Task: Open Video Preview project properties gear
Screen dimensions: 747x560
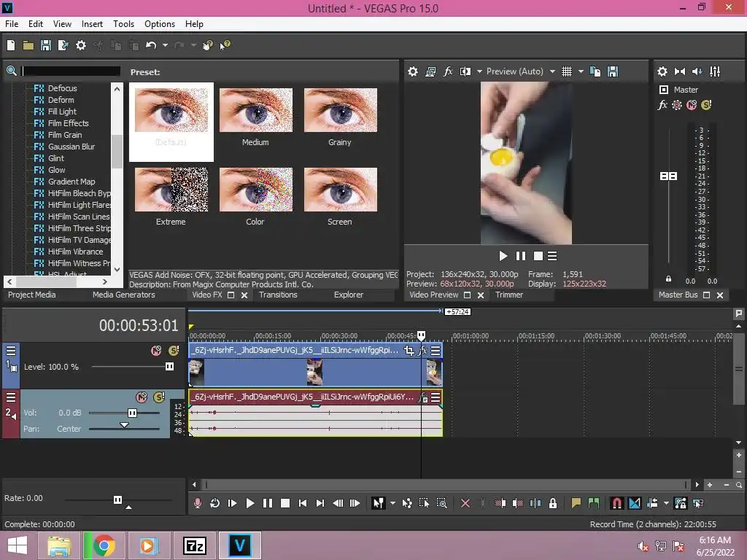Action: click(413, 71)
